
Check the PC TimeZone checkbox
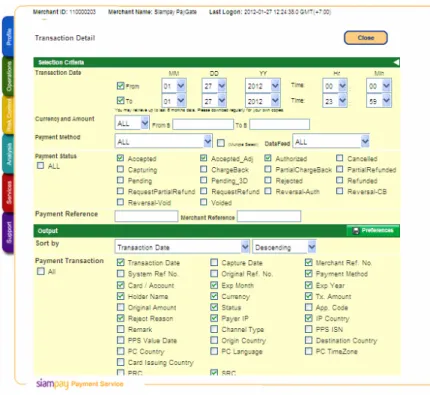click(x=309, y=351)
